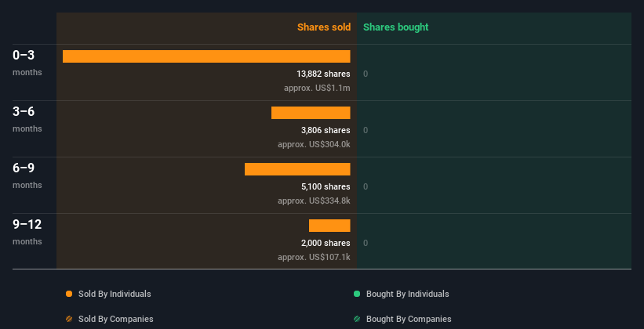644x329 pixels.
Task: Click the Sold By Companies striped legend icon
Action: [69, 319]
